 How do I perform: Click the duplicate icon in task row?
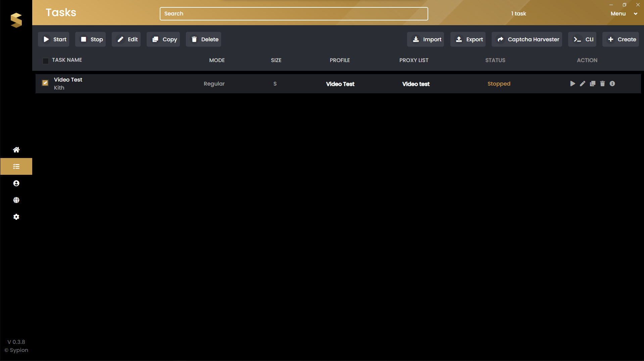[593, 84]
